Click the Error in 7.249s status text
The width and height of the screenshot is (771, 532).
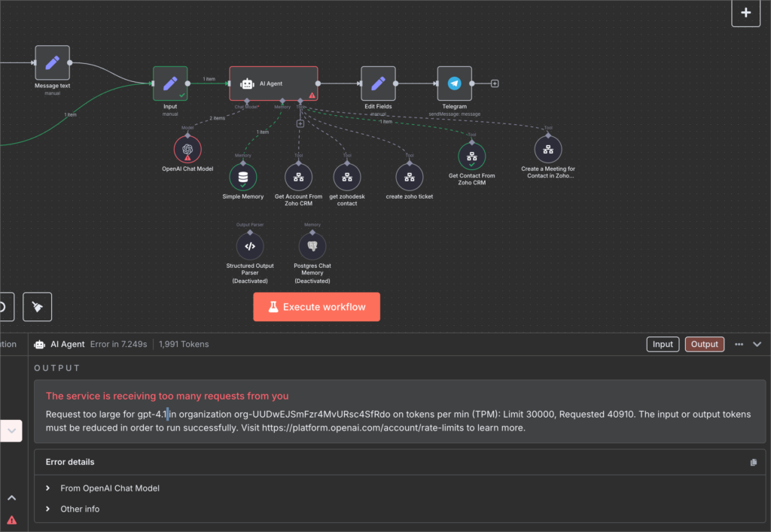[x=118, y=345]
